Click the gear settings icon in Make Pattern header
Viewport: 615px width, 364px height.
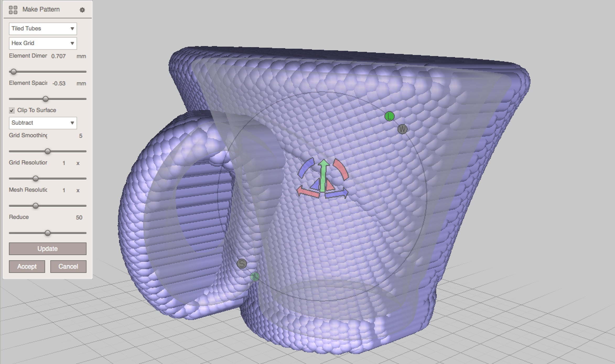tap(82, 10)
